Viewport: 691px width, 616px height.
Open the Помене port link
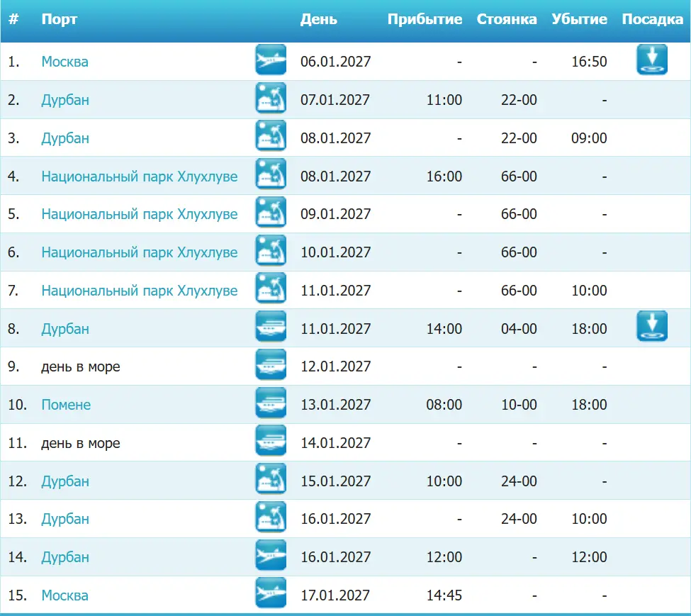[x=66, y=405]
